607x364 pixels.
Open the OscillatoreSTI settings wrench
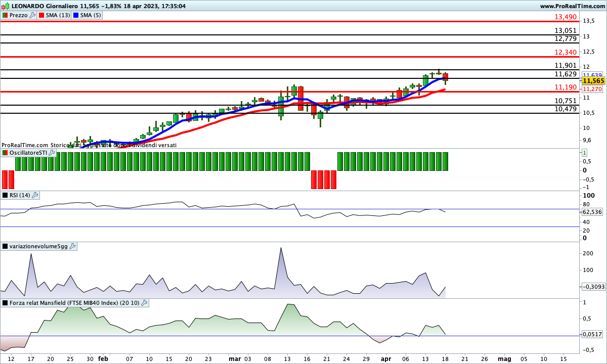pos(52,153)
